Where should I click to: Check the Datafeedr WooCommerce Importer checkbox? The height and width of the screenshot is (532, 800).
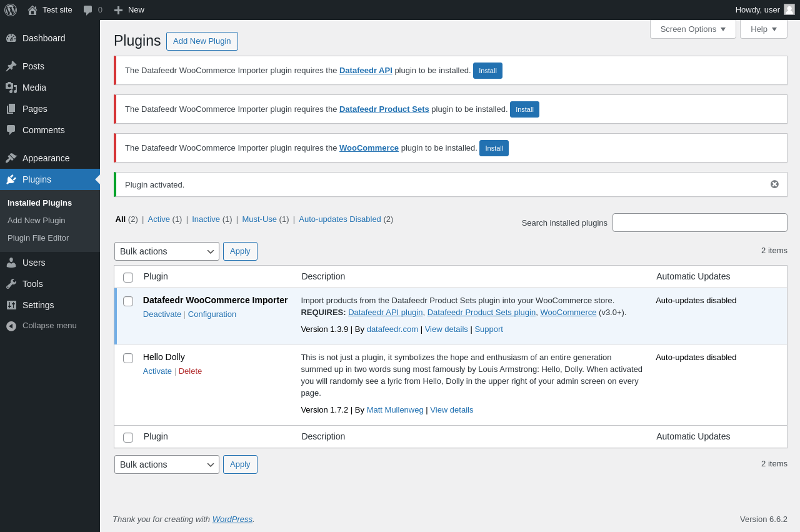point(128,301)
